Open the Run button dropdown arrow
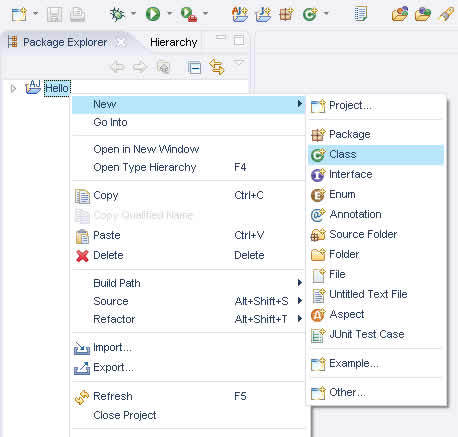458x437 pixels. 169,14
